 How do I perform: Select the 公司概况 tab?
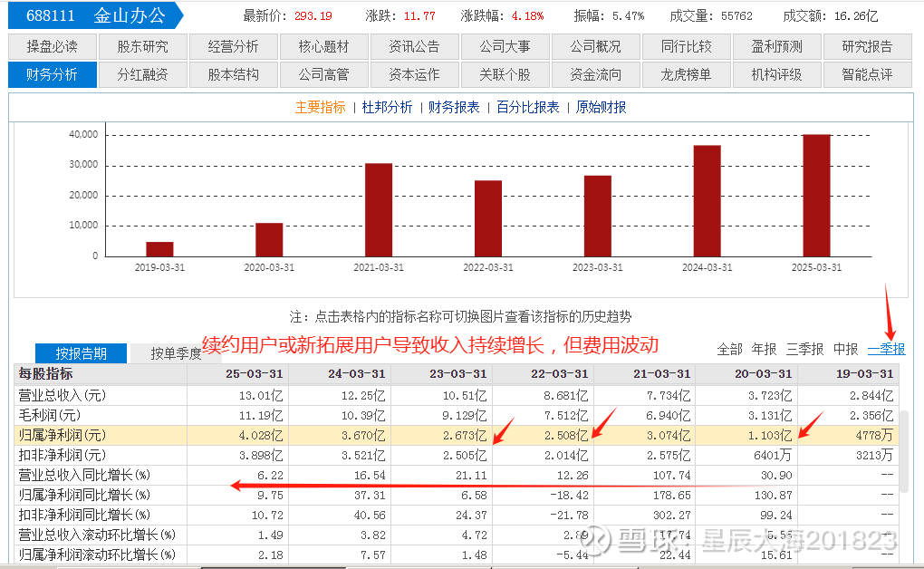[596, 46]
